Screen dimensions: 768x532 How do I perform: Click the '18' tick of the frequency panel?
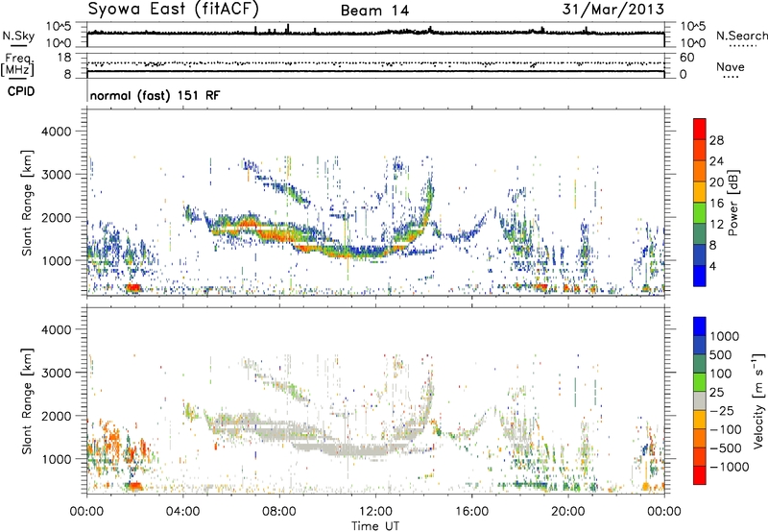click(x=63, y=58)
